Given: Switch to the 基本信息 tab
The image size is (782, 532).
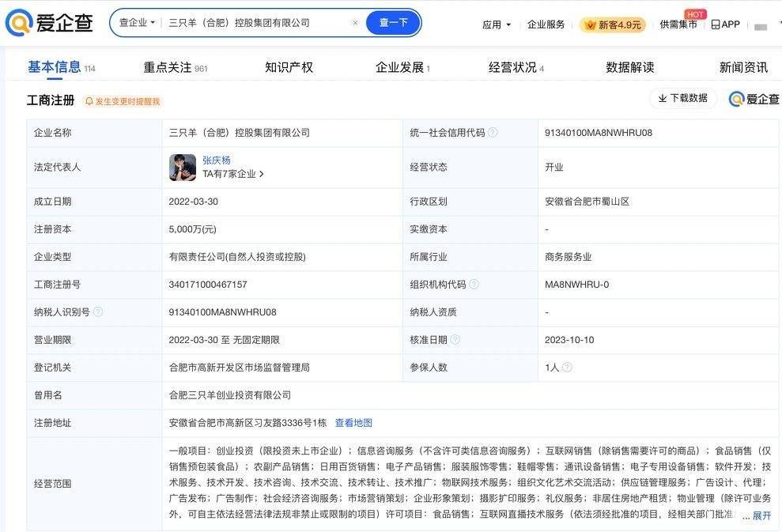Looking at the screenshot, I should 55,67.
